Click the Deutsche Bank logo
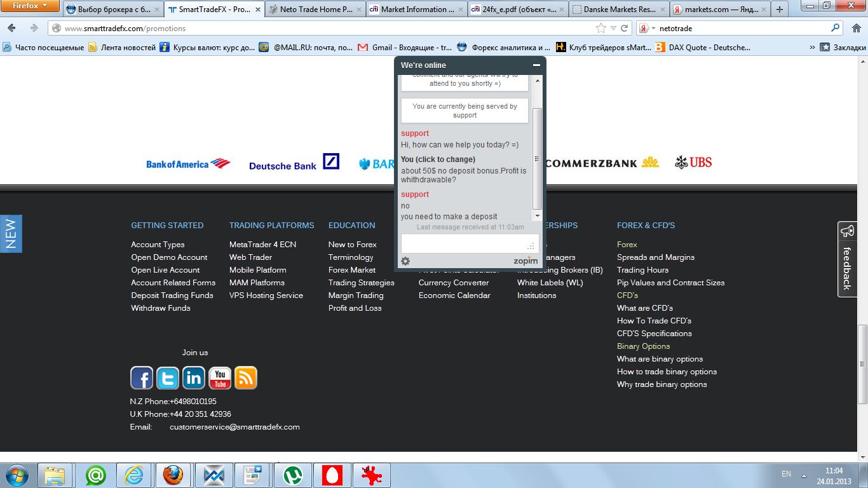Screen dimensions: 868x488 [x=294, y=163]
